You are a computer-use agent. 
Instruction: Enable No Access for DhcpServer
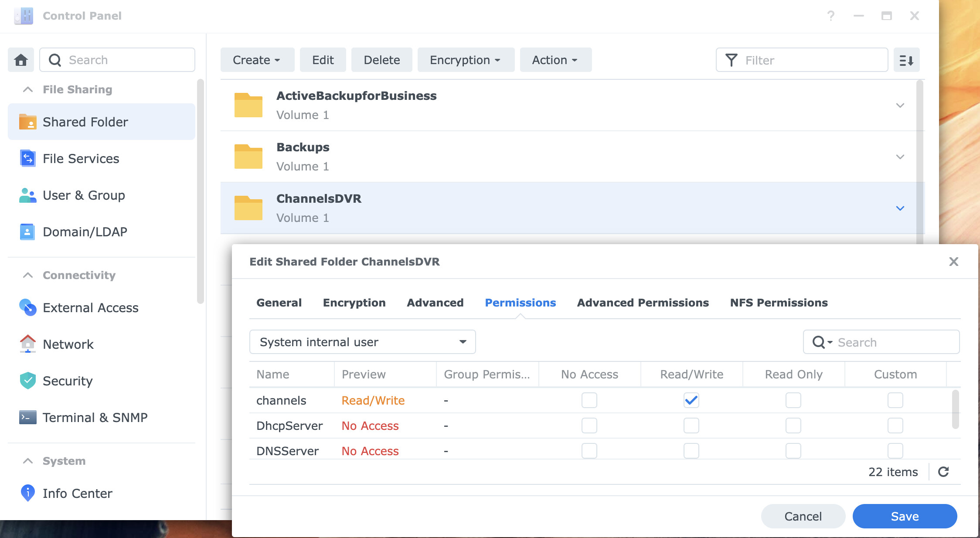pyautogui.click(x=589, y=426)
